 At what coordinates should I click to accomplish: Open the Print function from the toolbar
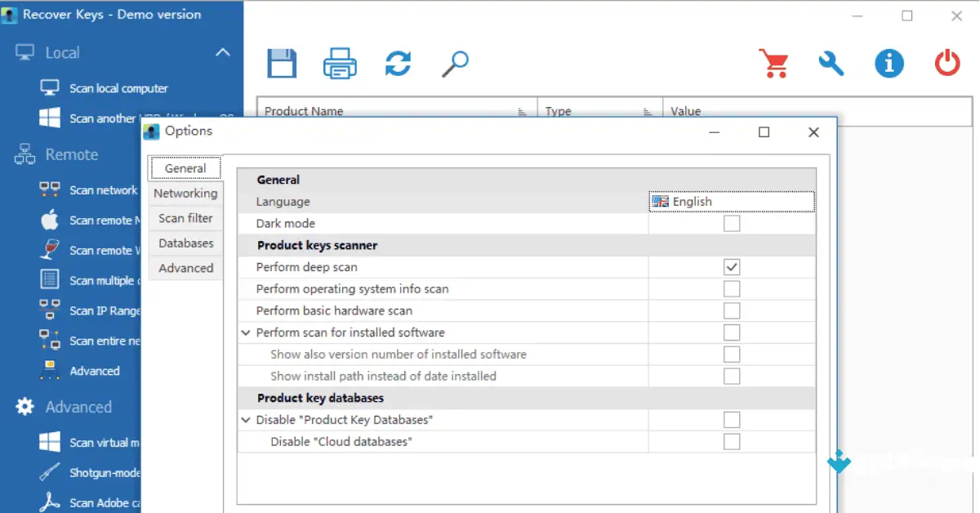[x=340, y=63]
